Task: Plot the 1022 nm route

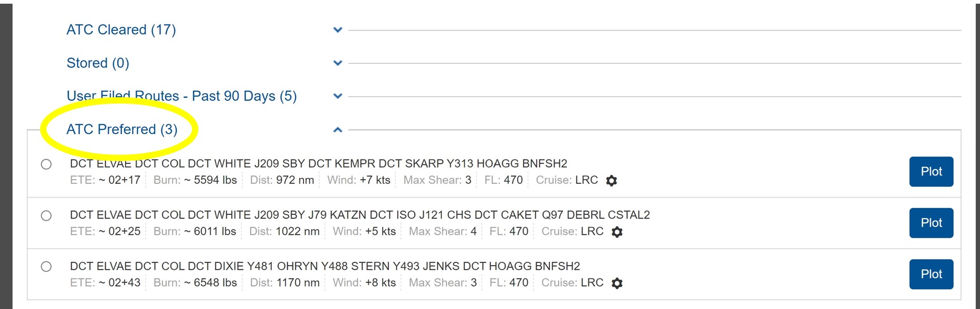Action: [931, 223]
